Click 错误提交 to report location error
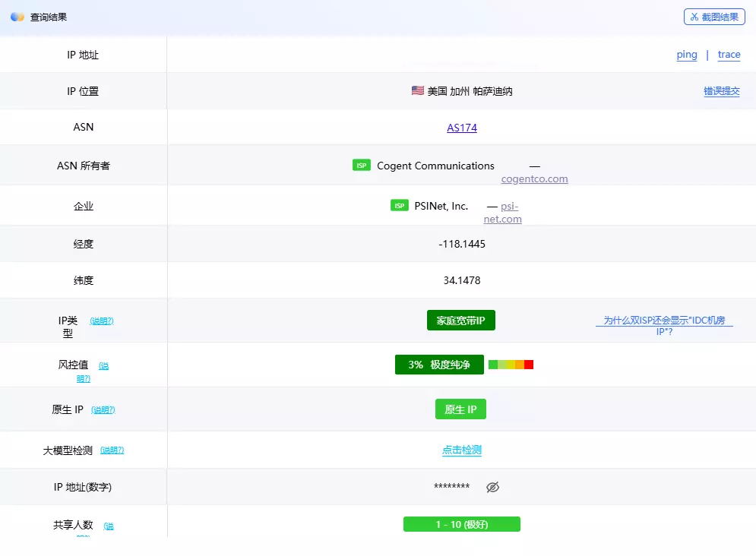Image resolution: width=756 pixels, height=556 pixels. click(721, 91)
